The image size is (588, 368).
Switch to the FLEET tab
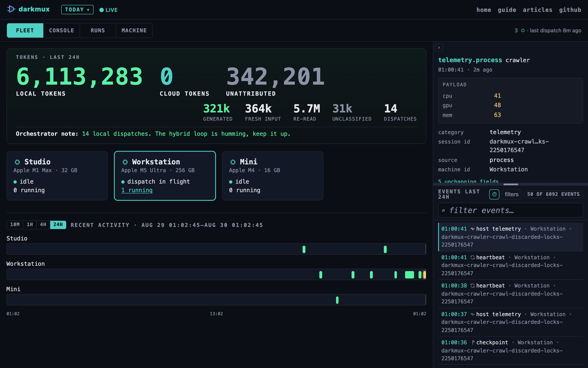tap(25, 30)
